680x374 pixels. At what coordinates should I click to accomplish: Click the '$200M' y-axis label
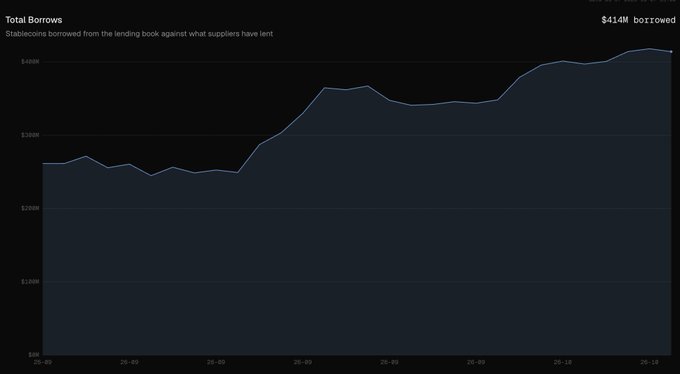(30, 209)
